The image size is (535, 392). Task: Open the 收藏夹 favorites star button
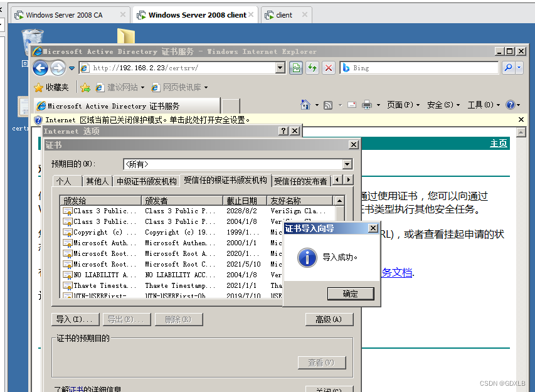click(x=51, y=88)
